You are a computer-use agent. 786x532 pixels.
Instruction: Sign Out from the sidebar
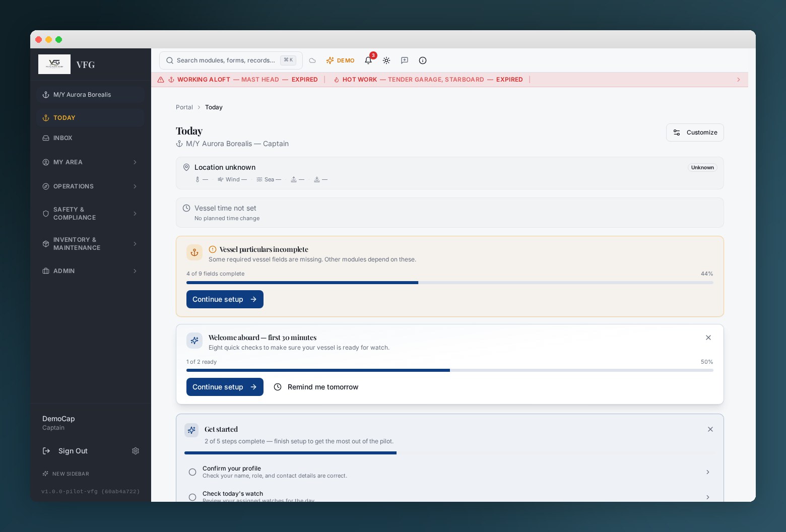(65, 451)
